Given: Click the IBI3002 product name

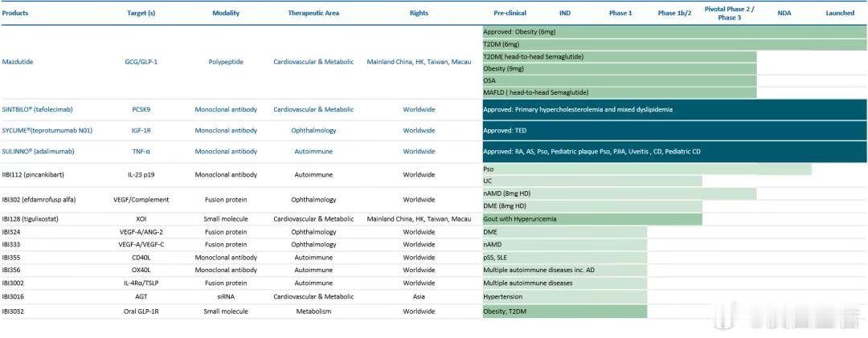Looking at the screenshot, I should pyautogui.click(x=12, y=283).
